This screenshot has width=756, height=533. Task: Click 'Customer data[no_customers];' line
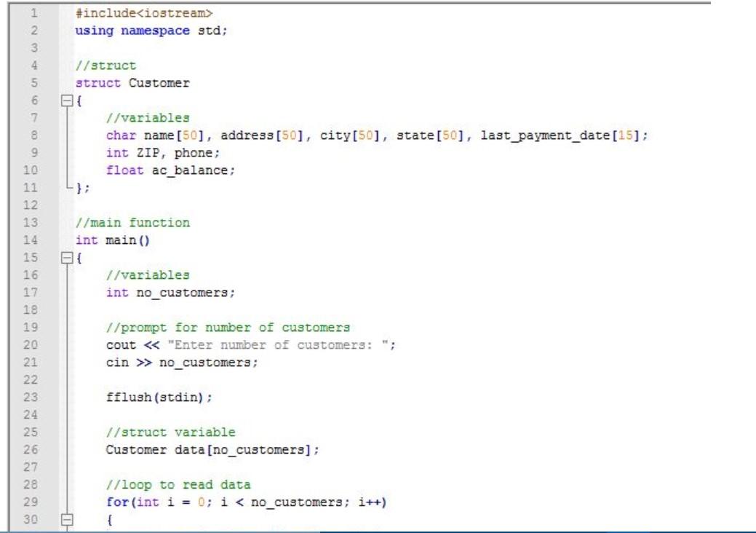tap(212, 450)
